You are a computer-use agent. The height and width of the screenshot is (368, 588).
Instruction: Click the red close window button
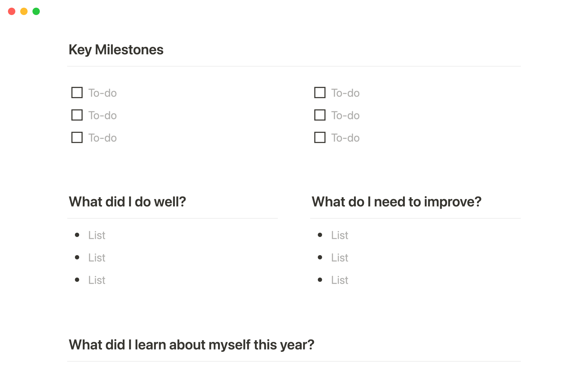12,11
